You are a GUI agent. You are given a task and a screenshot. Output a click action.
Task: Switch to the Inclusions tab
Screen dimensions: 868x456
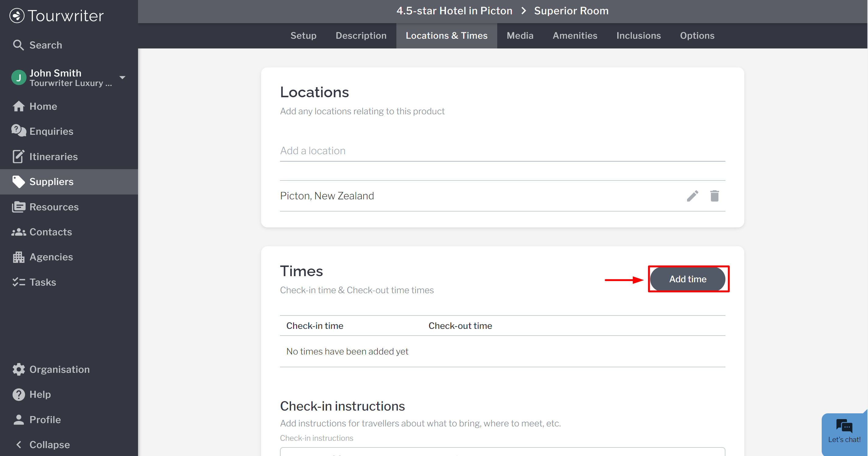point(639,36)
